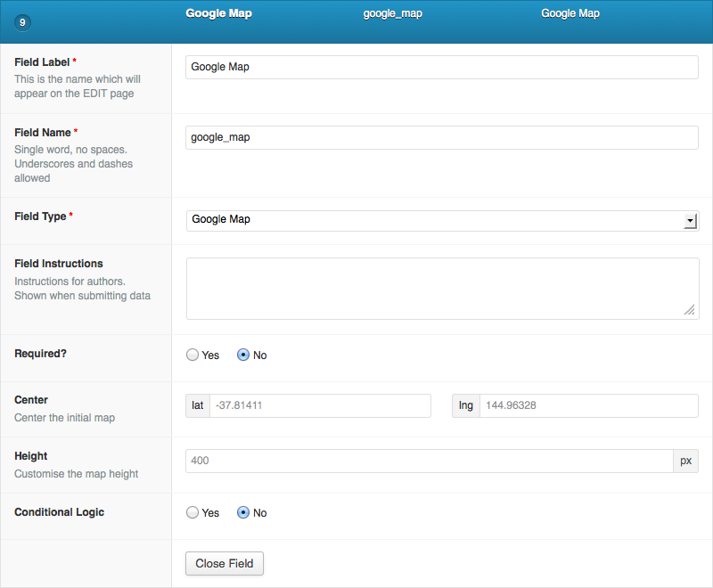Select Yes for Required
This screenshot has width=713, height=588.
pos(193,355)
